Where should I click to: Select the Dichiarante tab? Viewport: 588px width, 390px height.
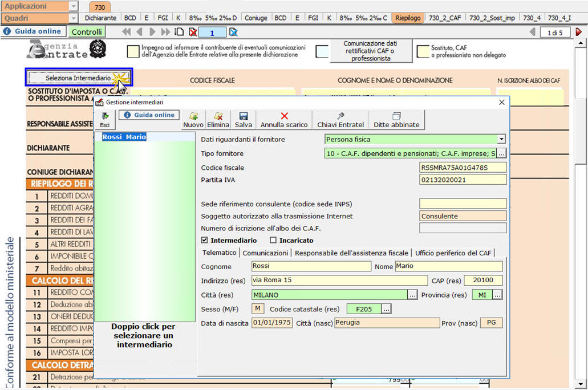click(x=100, y=18)
